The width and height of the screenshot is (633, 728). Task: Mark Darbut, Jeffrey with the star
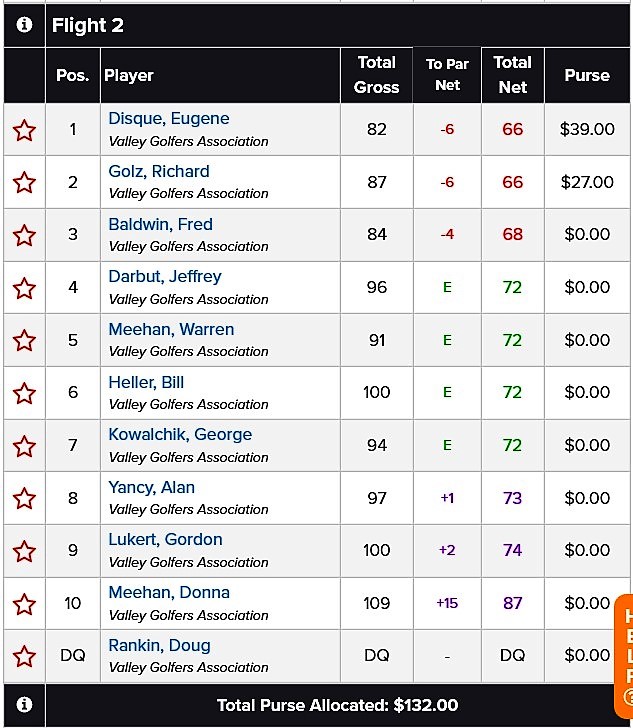click(x=24, y=288)
